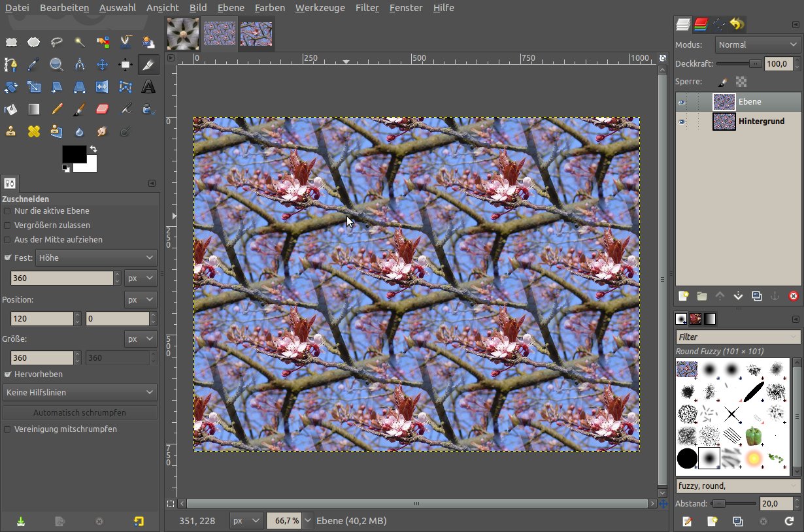
Task: Open the zoom percentage dropdown in status bar
Action: (308, 521)
